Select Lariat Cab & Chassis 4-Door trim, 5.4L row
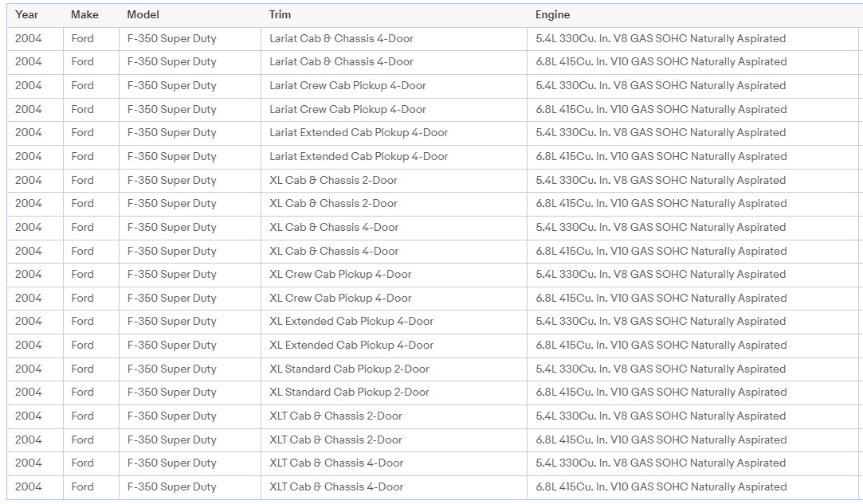This screenshot has height=504, width=863. tap(341, 38)
